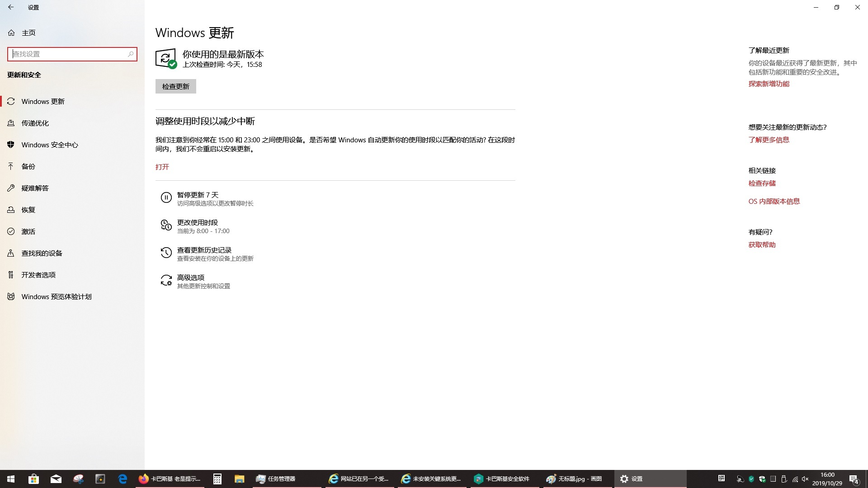The width and height of the screenshot is (868, 488).
Task: Switch to 无标题.jpg 画图 window
Action: (x=577, y=479)
